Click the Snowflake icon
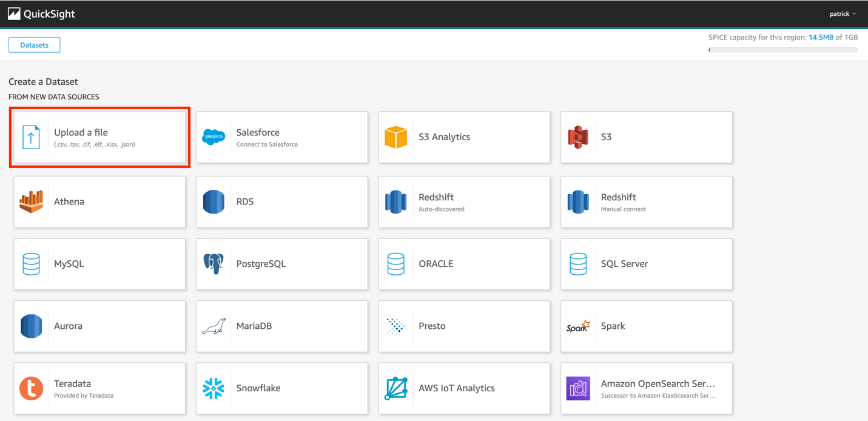The height and width of the screenshot is (421, 868). tap(214, 388)
